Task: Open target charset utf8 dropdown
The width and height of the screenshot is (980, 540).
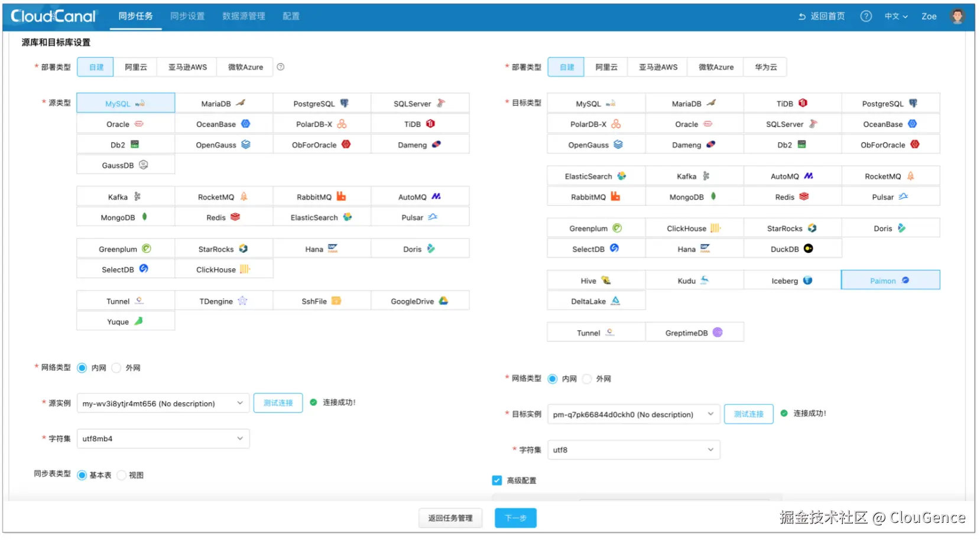Action: click(x=634, y=450)
